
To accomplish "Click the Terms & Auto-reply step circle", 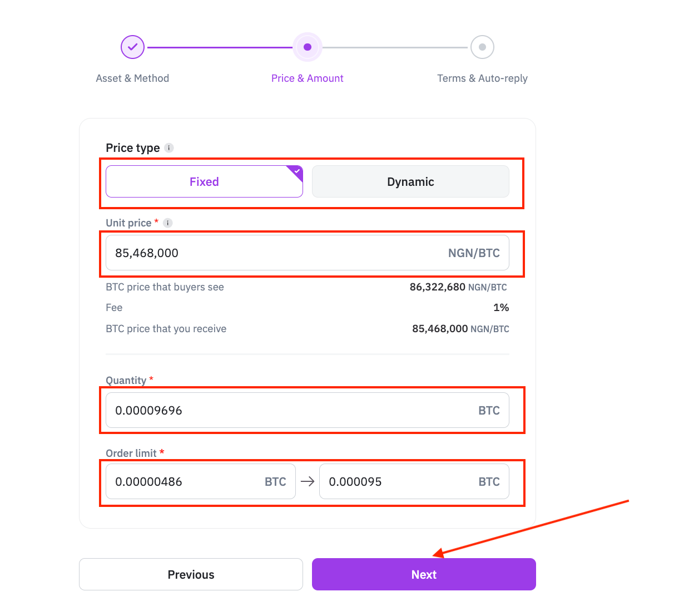I will coord(482,47).
